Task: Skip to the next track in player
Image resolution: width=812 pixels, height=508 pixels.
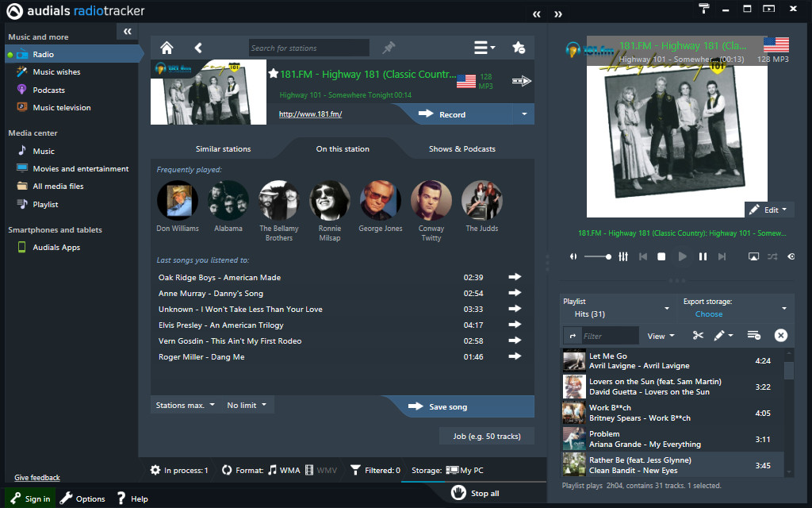Action: pyautogui.click(x=722, y=256)
